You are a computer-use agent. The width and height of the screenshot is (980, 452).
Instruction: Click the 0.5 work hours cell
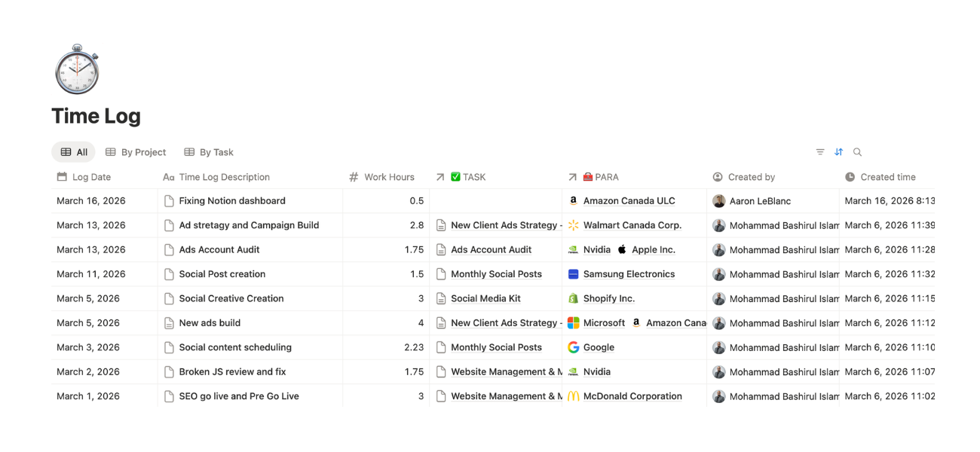[x=386, y=201]
